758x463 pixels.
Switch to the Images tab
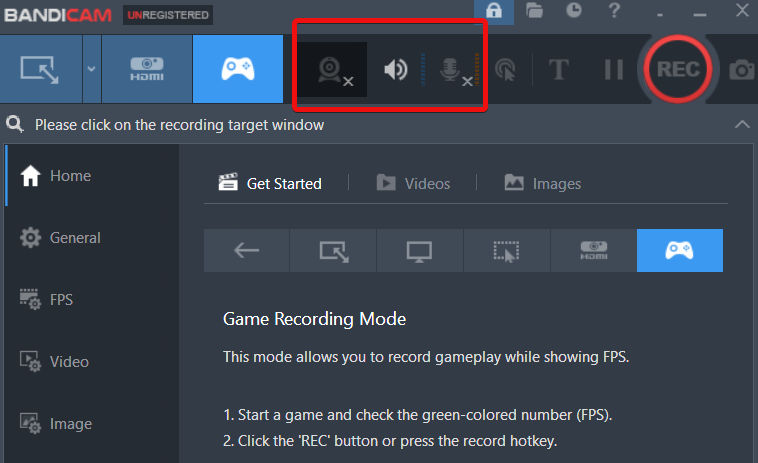pyautogui.click(x=542, y=183)
